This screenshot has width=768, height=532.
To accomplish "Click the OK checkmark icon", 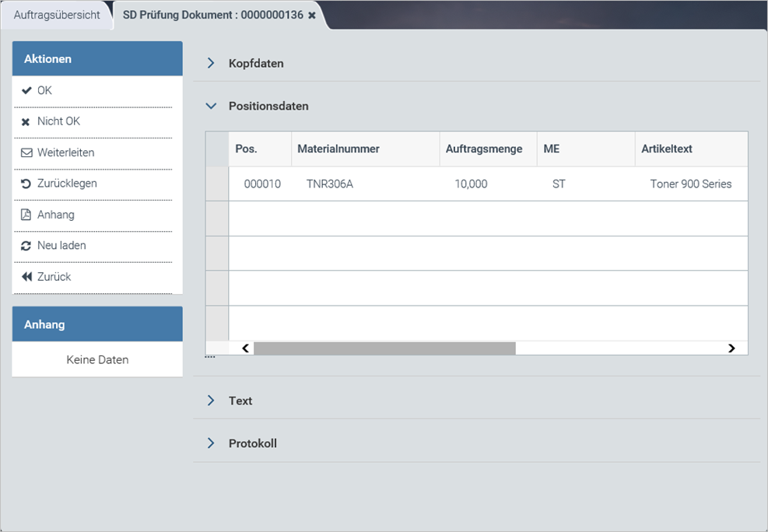I will pyautogui.click(x=26, y=91).
